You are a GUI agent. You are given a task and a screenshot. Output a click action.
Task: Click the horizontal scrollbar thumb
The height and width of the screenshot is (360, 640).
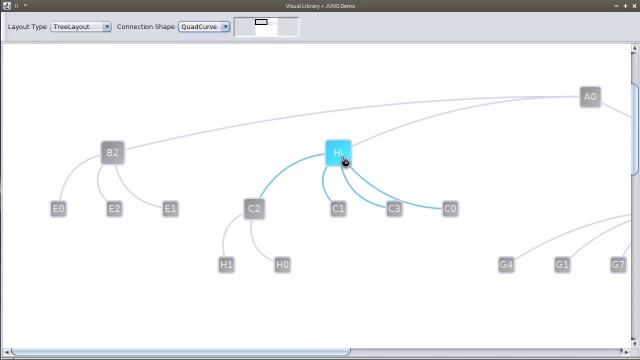tap(181, 352)
